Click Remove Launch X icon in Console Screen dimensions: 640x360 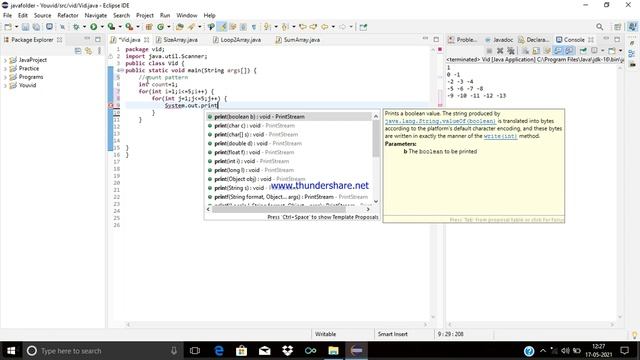[x=500, y=51]
